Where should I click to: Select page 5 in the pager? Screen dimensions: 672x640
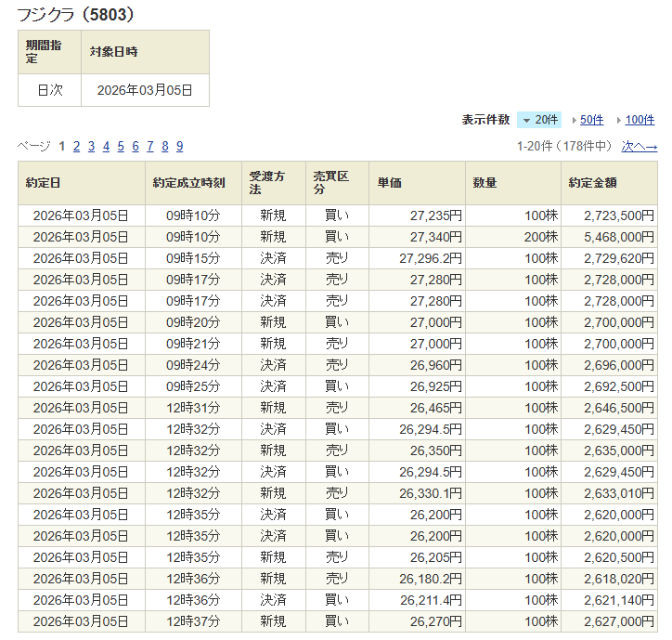pos(121,146)
